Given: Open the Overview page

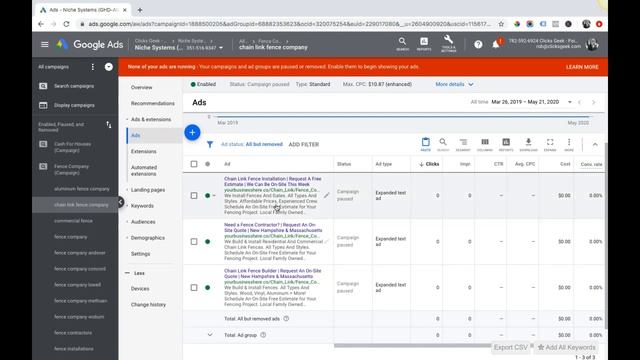Looking at the screenshot, I should click(x=141, y=87).
